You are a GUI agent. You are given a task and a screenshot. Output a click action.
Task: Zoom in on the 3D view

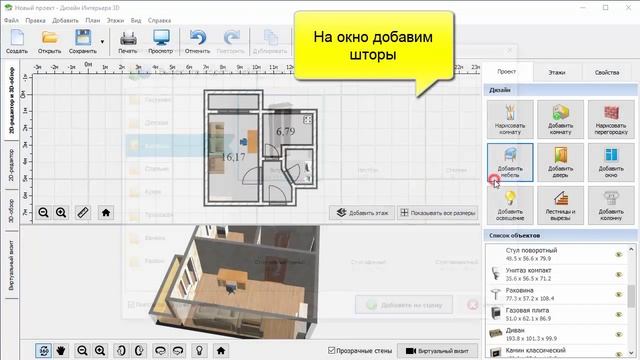(x=100, y=351)
